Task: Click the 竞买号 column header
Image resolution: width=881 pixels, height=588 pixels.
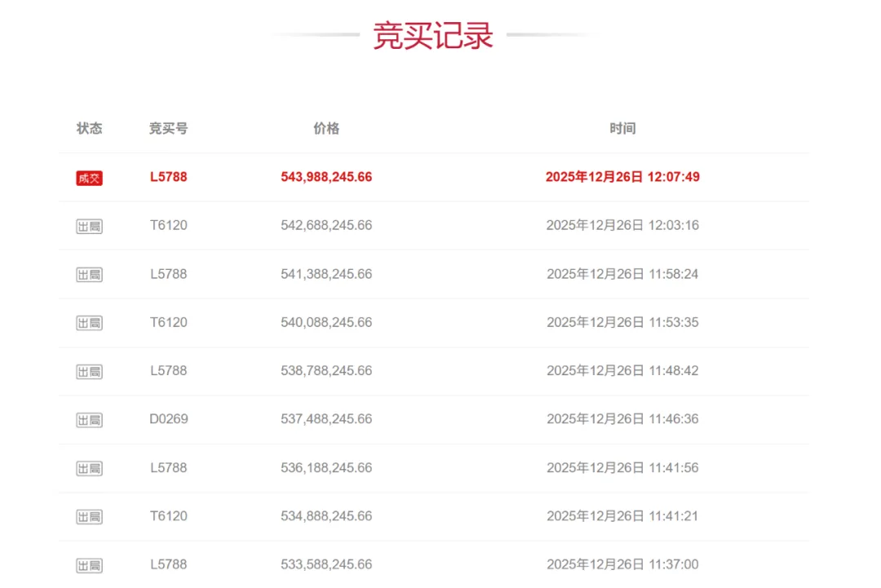Action: click(168, 128)
